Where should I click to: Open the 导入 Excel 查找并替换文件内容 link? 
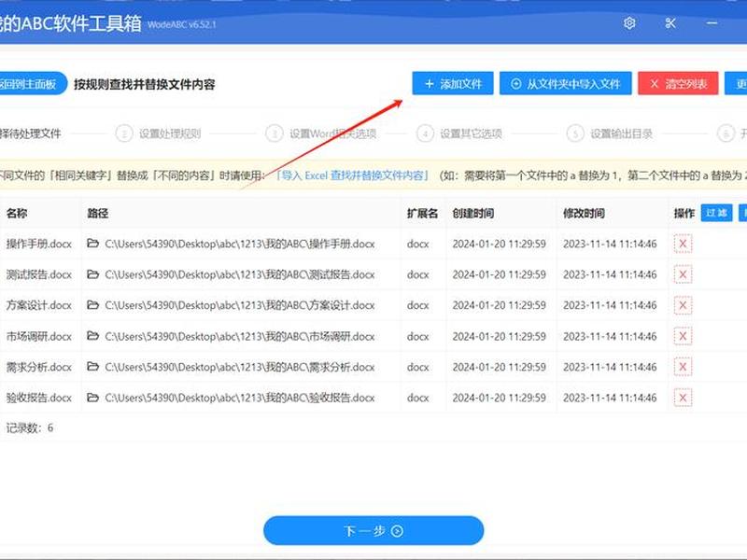353,175
